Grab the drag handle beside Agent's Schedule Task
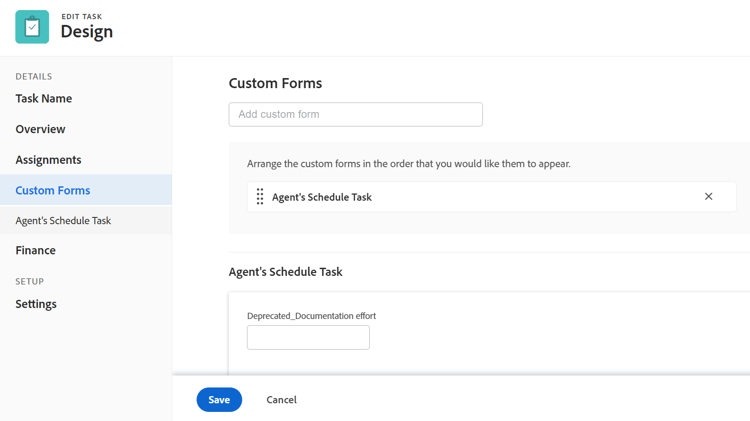The image size is (750, 421). 260,197
